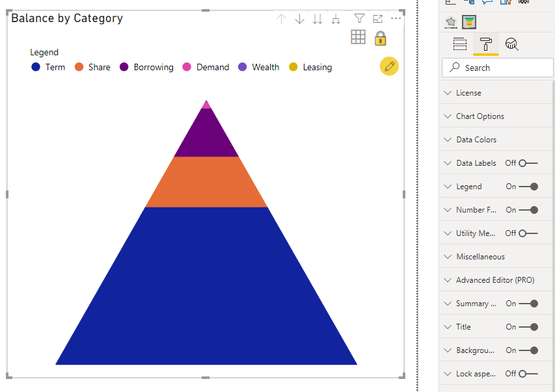
Task: Open the visual's more options ellipsis
Action: click(396, 18)
